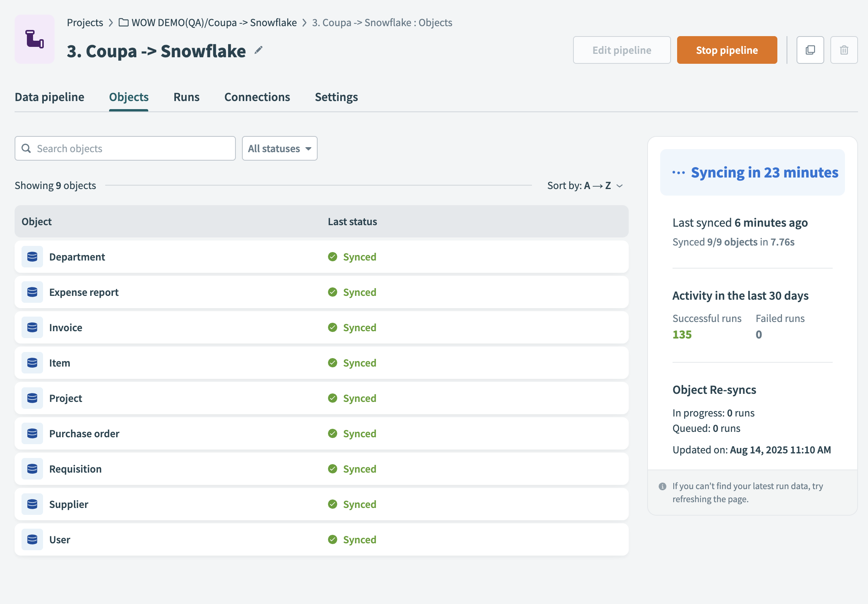Click the folder icon in the breadcrumb
The image size is (868, 604).
coord(124,22)
